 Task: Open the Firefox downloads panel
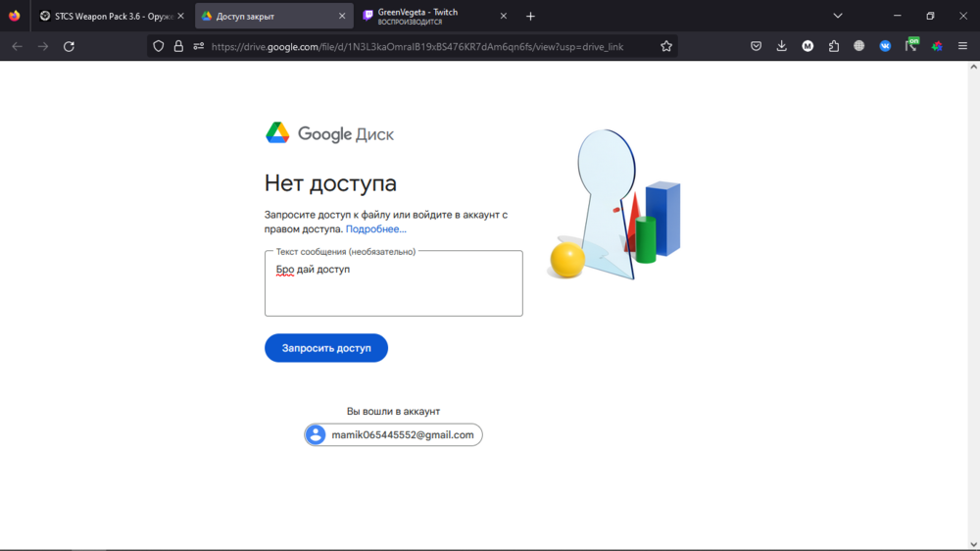point(782,46)
